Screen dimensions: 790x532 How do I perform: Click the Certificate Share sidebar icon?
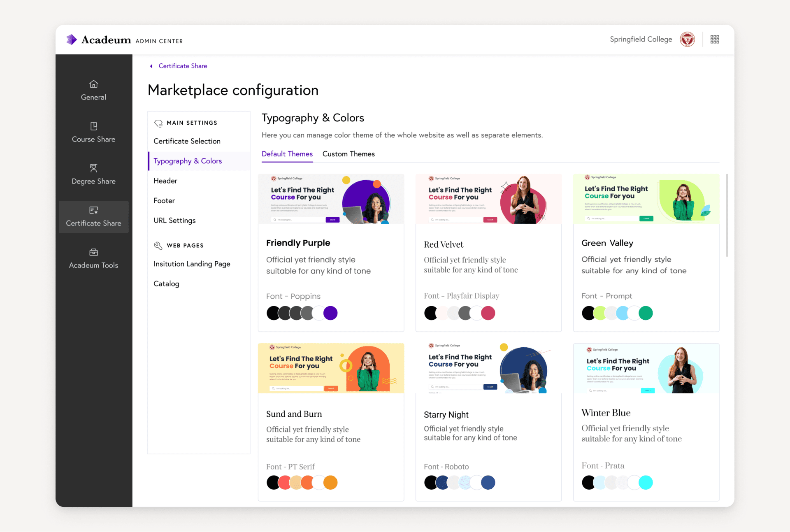[93, 210]
